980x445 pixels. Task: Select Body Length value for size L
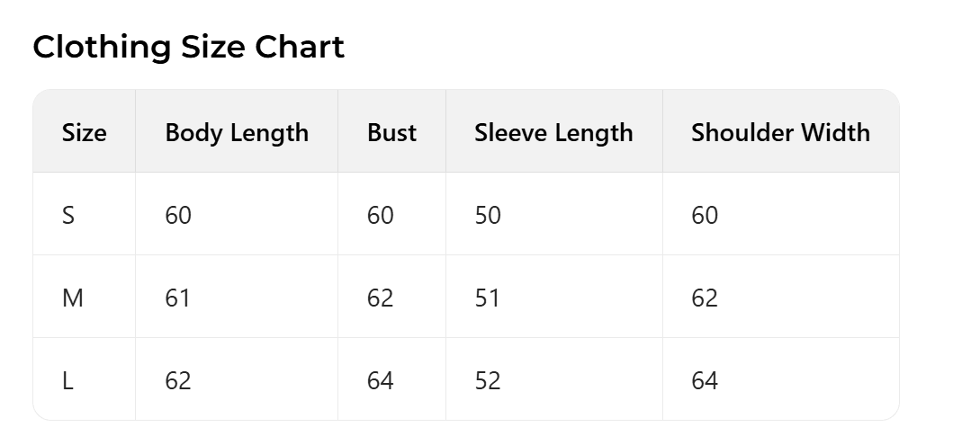[178, 380]
